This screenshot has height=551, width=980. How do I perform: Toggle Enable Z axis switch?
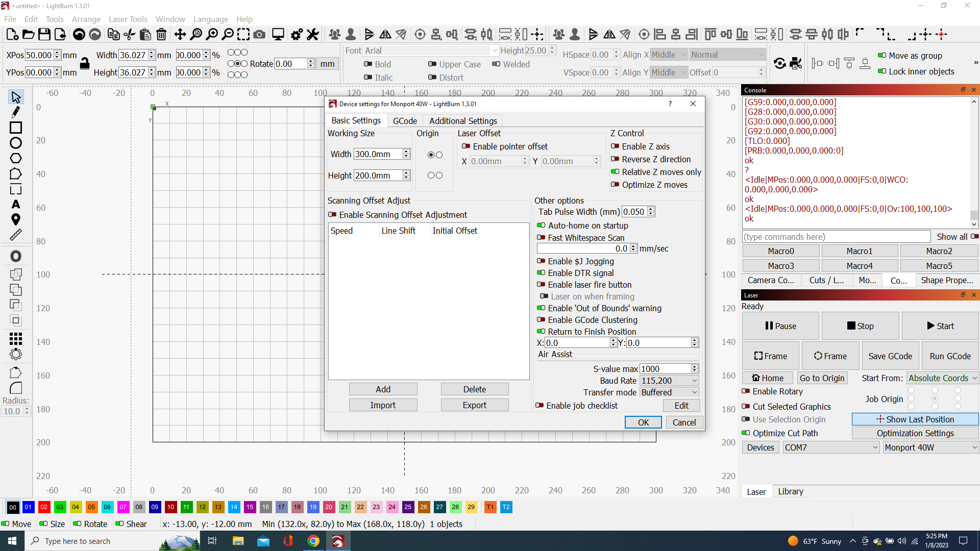tap(615, 146)
